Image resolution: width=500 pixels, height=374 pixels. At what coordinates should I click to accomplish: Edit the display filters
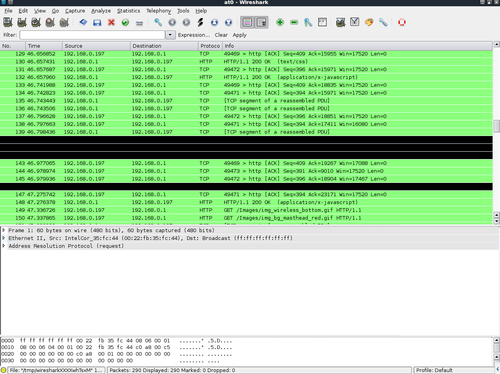(355, 22)
